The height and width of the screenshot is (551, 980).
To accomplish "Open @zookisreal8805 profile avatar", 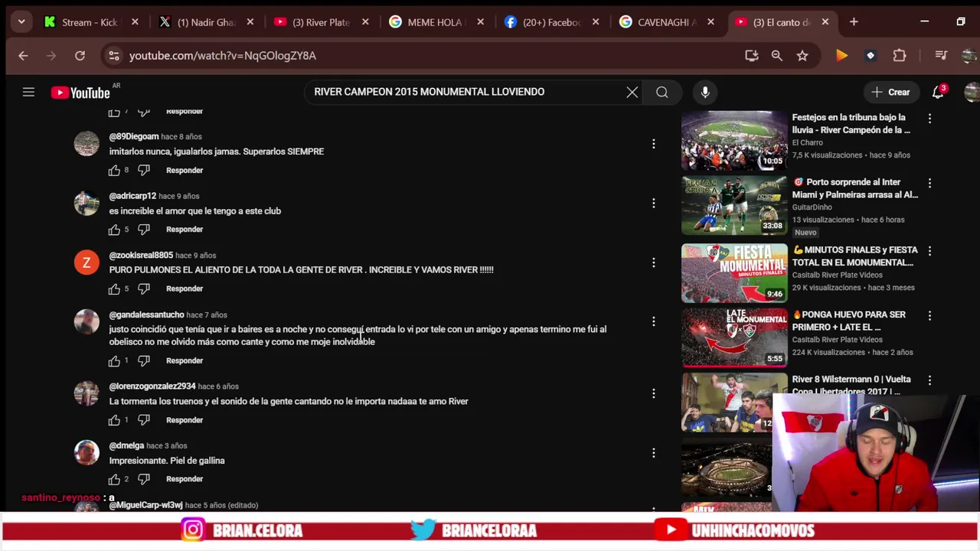I will pyautogui.click(x=87, y=262).
